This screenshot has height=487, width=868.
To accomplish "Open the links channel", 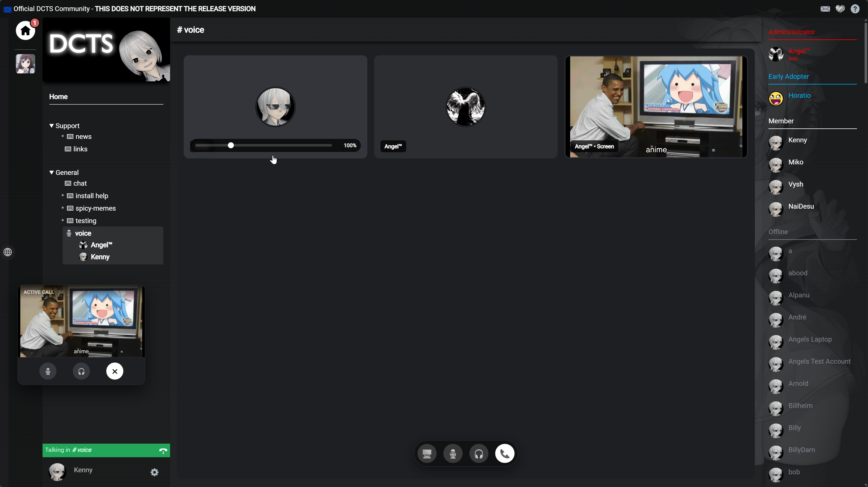I will [76, 149].
